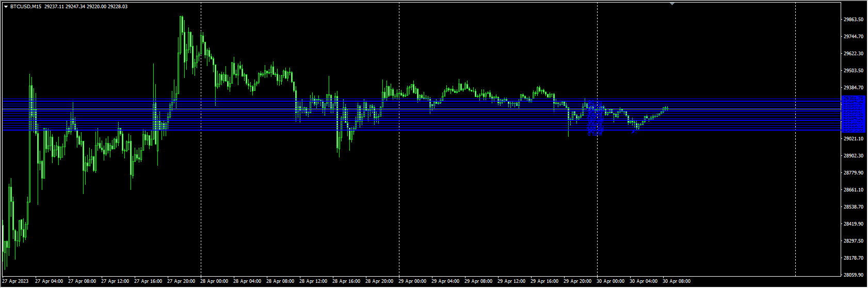Click the 27 Apr 12:00 time label

coord(115,281)
